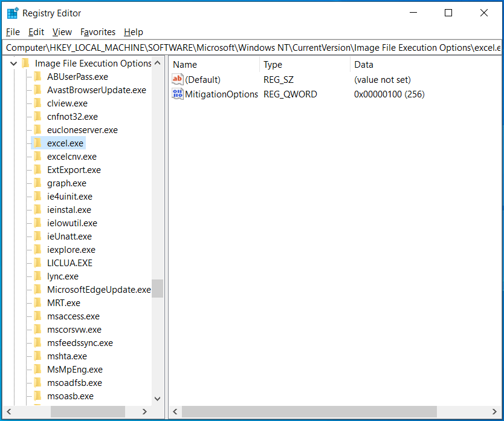504x421 pixels.
Task: Click the folder icon beside ExtExport.exe
Action: tap(38, 169)
